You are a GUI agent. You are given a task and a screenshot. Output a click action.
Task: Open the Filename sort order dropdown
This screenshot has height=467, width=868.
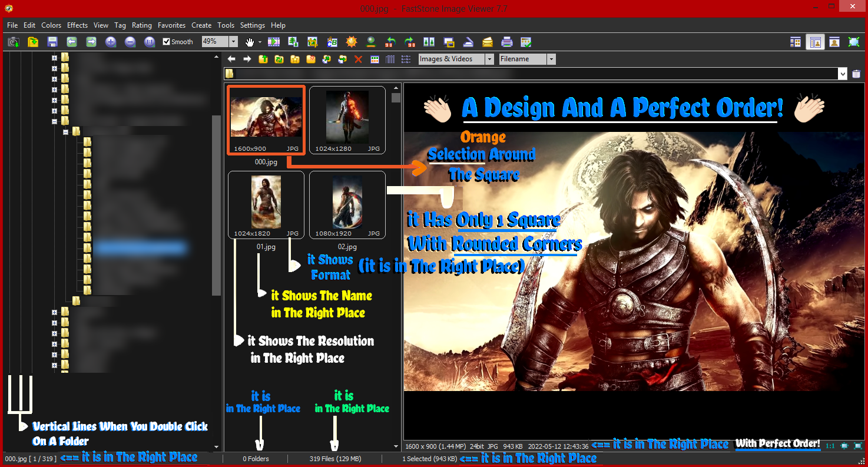[x=551, y=59]
